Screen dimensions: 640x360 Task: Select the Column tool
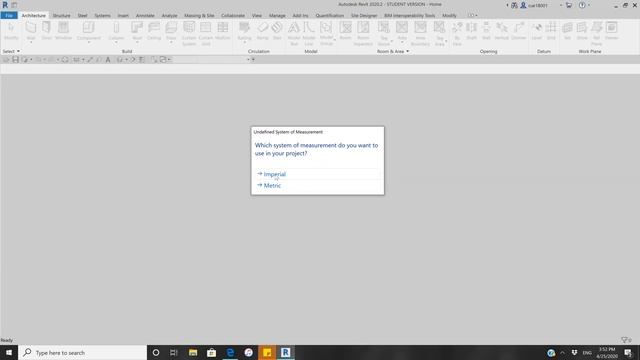116,31
